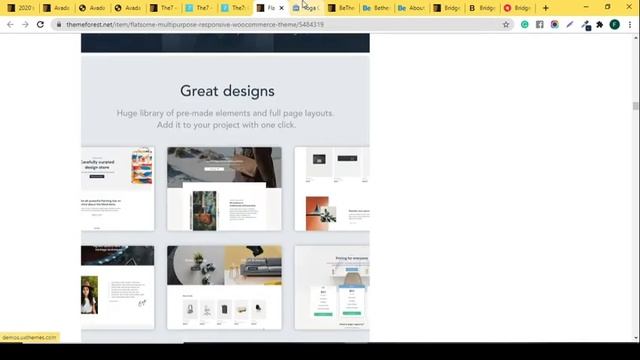Minimize the Chrome window

click(586, 7)
